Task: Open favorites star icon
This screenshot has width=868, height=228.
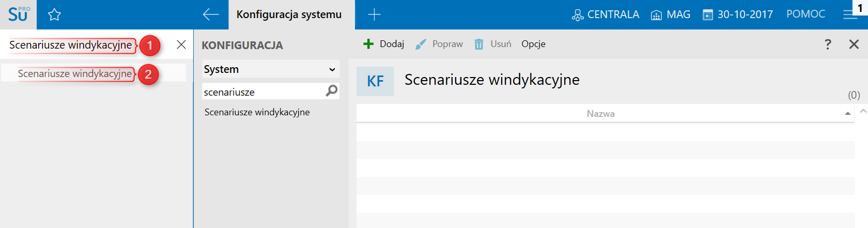Action: (x=54, y=14)
